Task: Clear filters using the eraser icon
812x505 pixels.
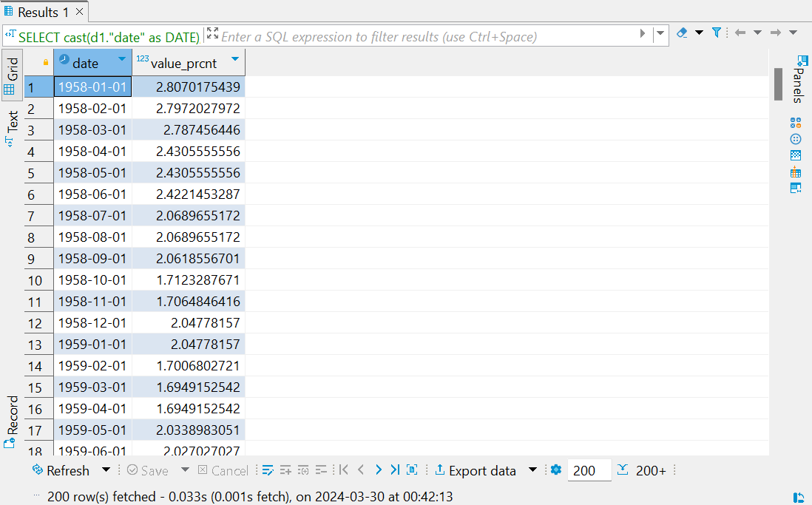Action: [x=682, y=33]
